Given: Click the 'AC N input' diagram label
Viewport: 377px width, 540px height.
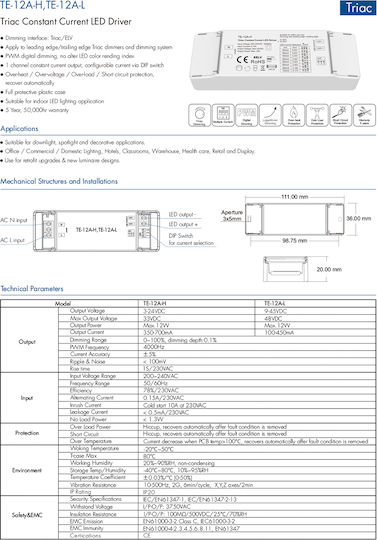Looking at the screenshot, I should coord(14,220).
